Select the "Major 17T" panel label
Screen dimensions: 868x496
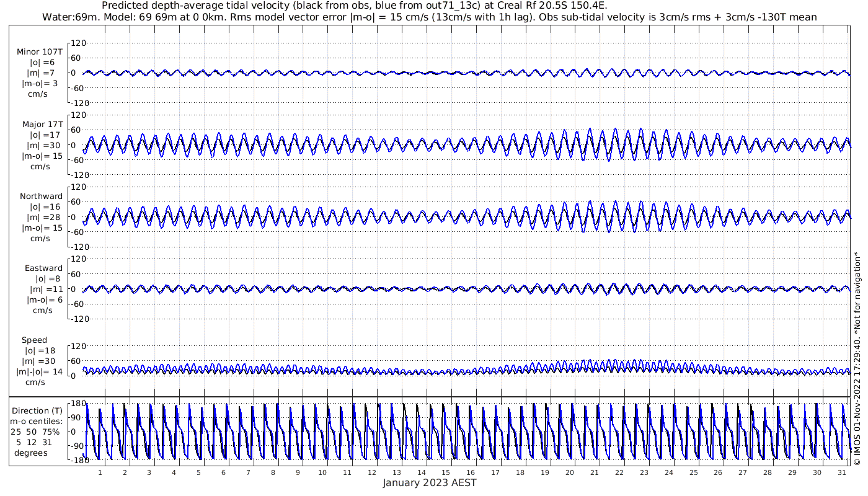pos(42,125)
